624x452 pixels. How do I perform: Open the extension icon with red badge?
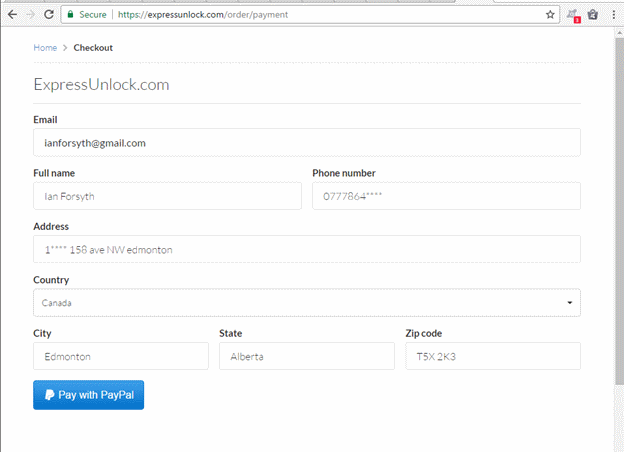click(x=573, y=16)
